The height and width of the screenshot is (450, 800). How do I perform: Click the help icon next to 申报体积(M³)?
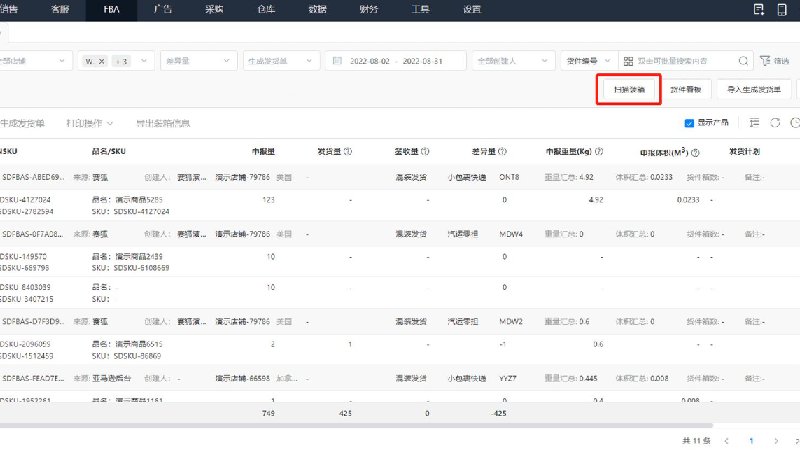[x=695, y=153]
